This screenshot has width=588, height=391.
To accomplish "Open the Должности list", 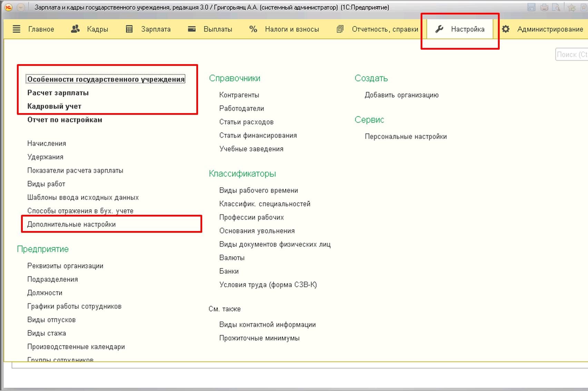I will [45, 293].
